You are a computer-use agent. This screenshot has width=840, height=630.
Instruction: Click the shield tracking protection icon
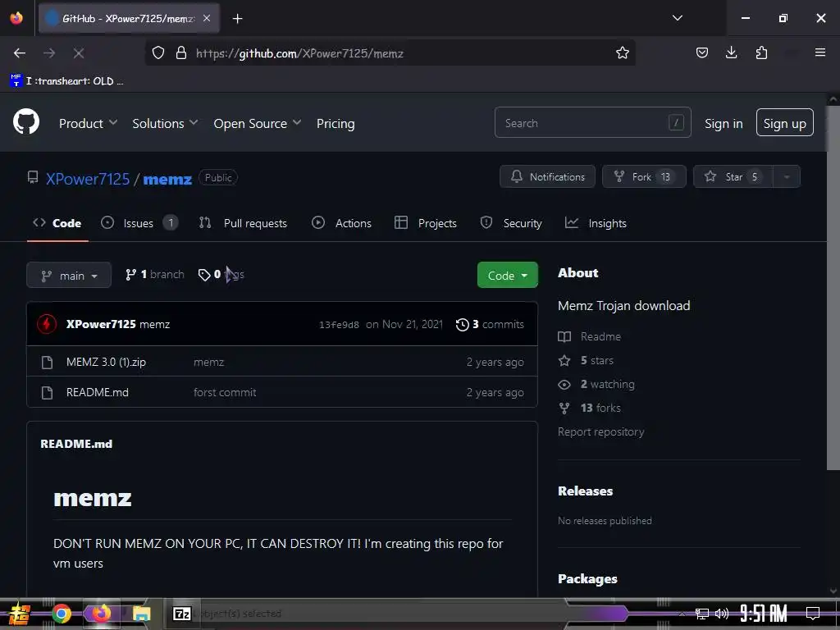(x=158, y=53)
